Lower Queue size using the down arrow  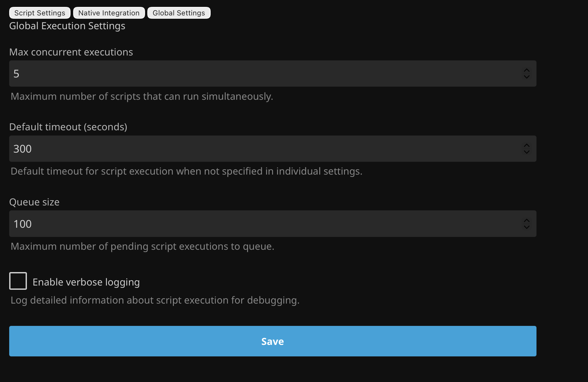[x=527, y=227]
